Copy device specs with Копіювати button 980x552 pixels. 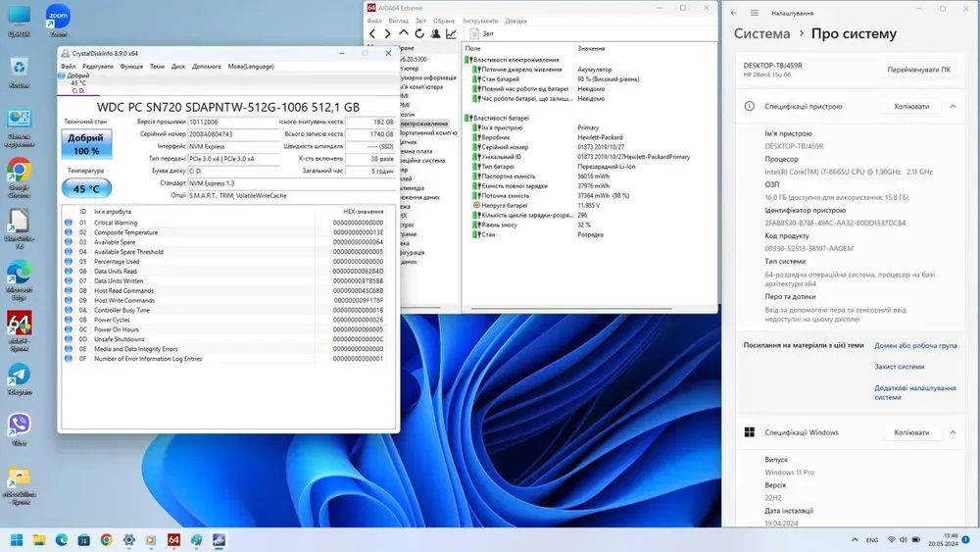point(911,106)
